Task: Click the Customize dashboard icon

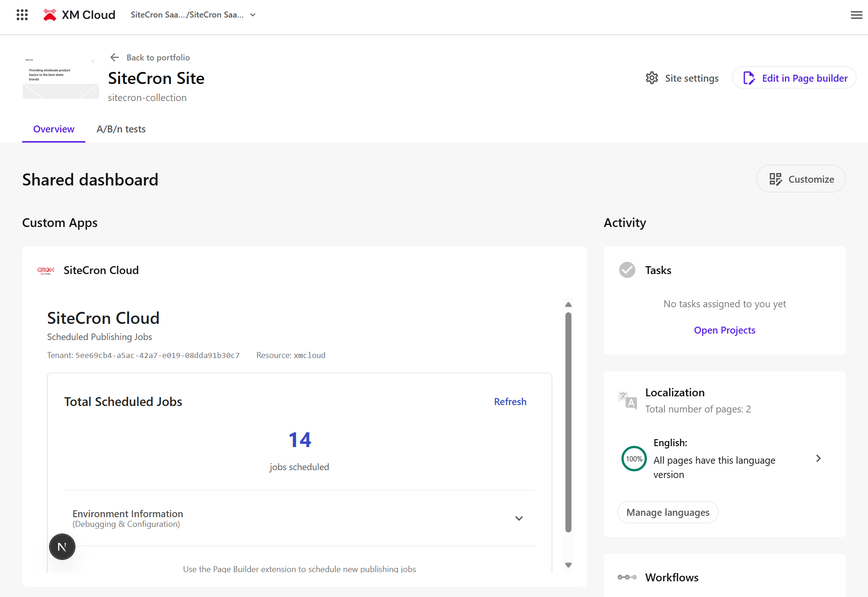Action: coord(776,179)
